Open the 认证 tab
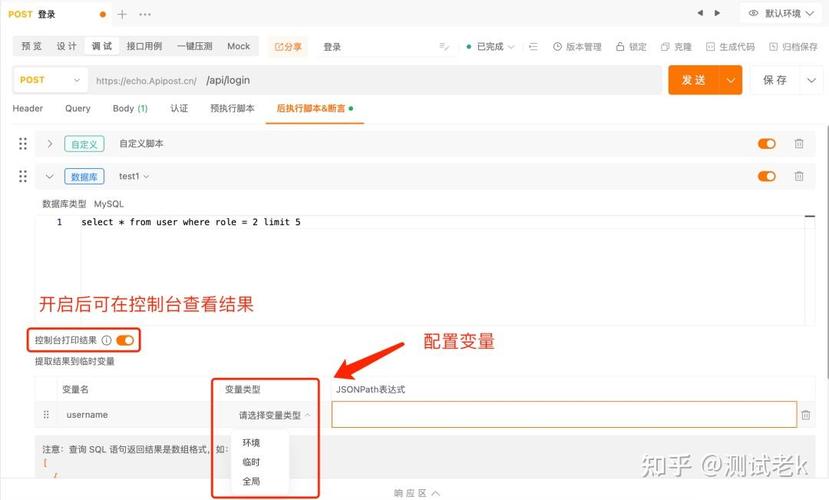 [x=179, y=108]
